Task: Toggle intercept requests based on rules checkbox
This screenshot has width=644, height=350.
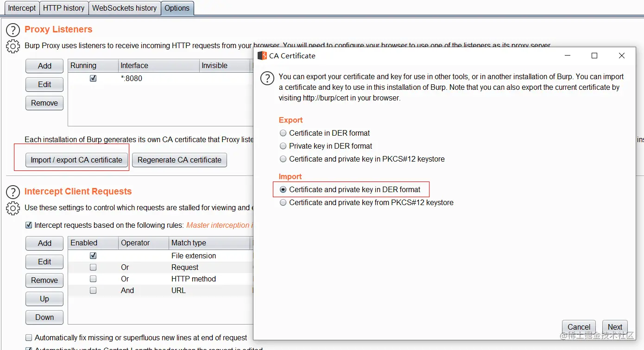Action: (29, 225)
